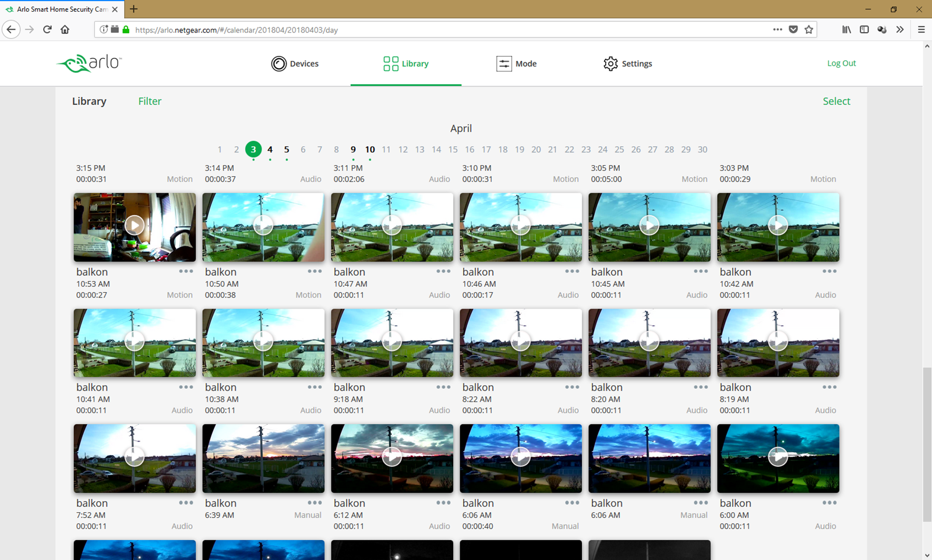Viewport: 932px width, 560px height.
Task: Open more options for 10:50 AM clip
Action: [315, 271]
